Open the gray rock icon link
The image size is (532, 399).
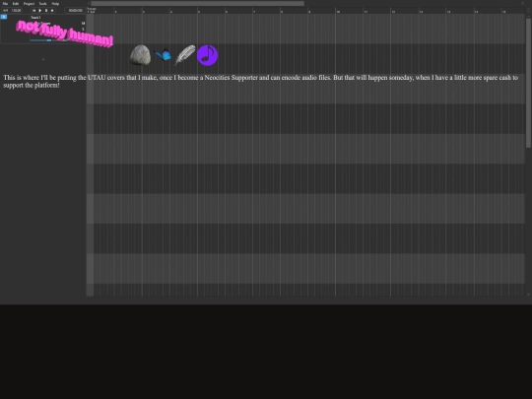[x=140, y=55]
